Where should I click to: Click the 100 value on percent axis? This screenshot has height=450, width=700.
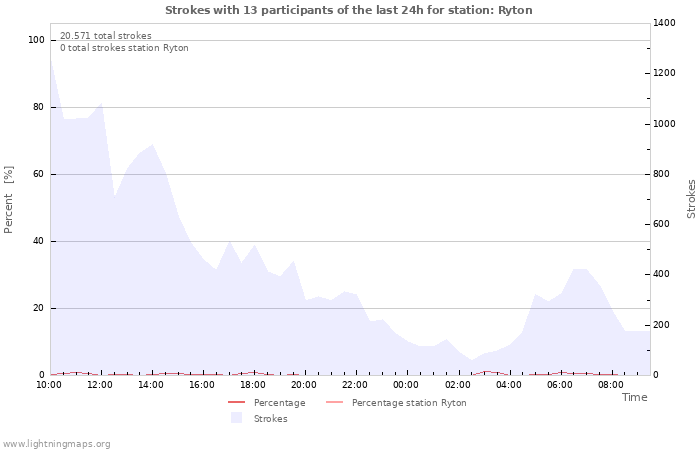point(37,40)
